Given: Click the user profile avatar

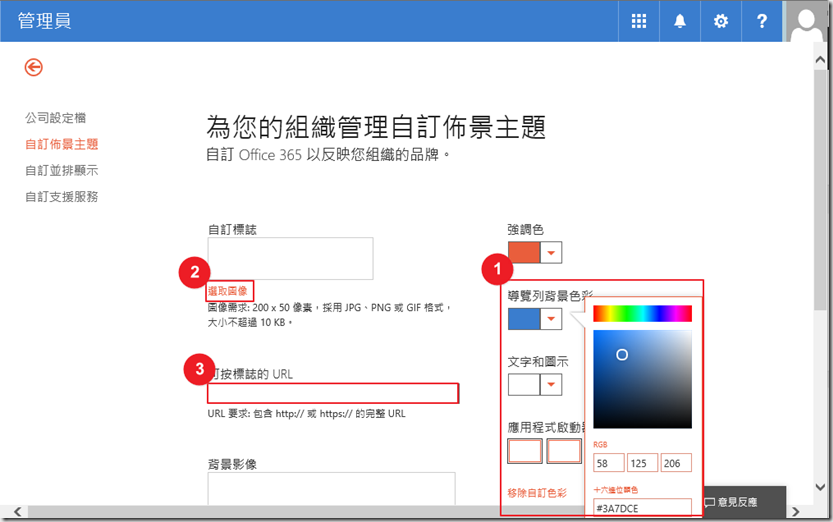Looking at the screenshot, I should (x=808, y=21).
